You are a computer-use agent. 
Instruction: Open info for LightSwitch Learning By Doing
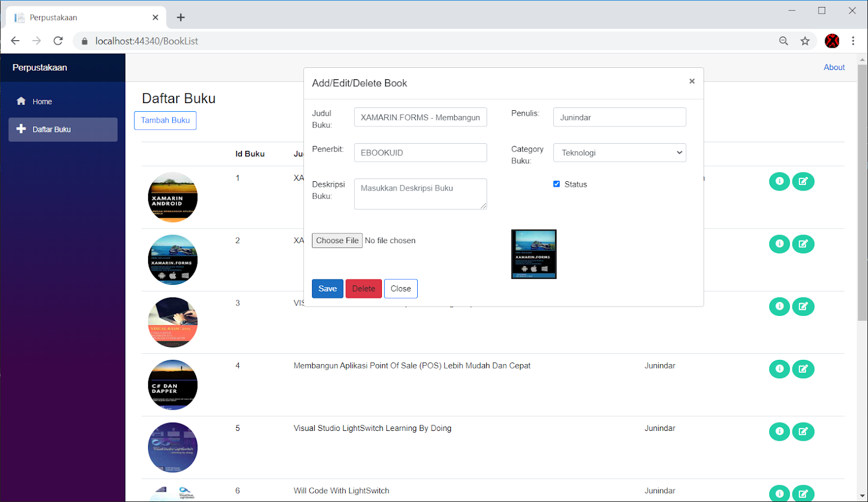(780, 431)
